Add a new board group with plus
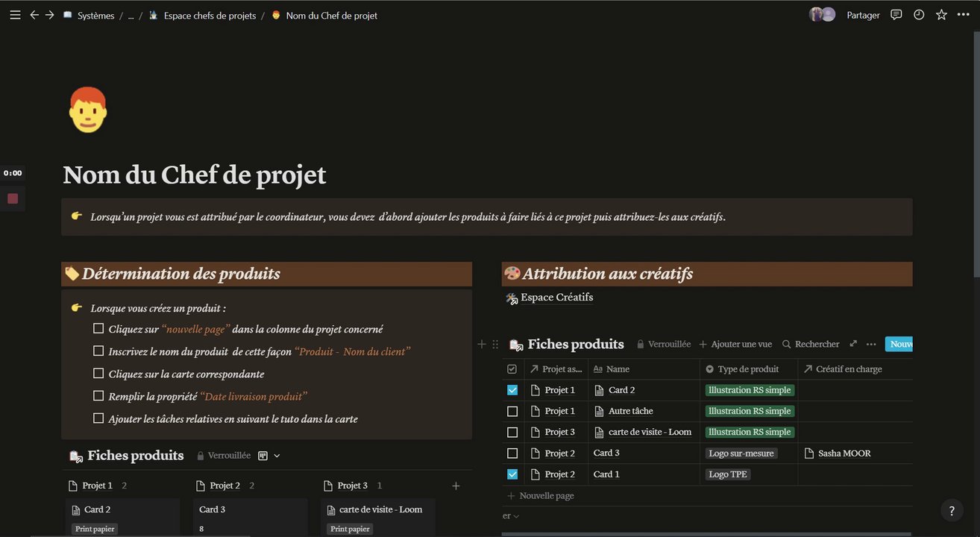Image resolution: width=980 pixels, height=537 pixels. pos(456,486)
